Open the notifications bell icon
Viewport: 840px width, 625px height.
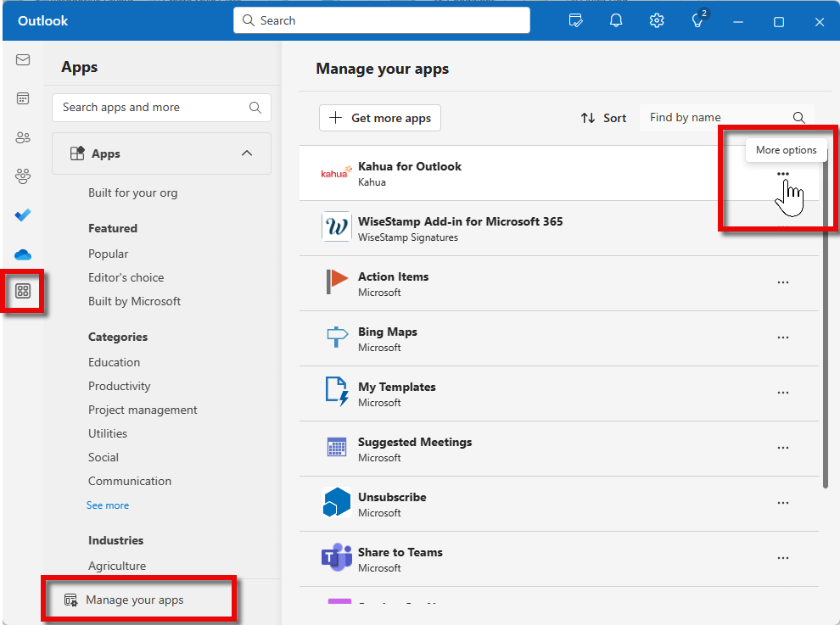tap(617, 21)
